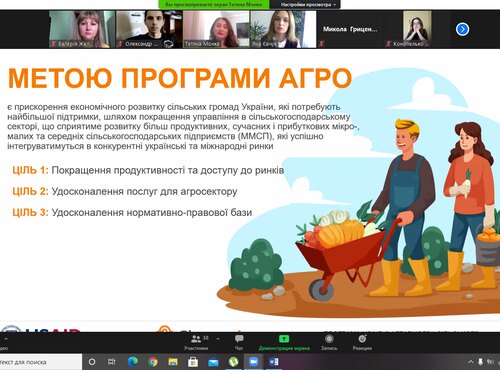Viewport: 500px width, 370px height.
Task: Open the Реакции reactions menu
Action: pyautogui.click(x=362, y=343)
